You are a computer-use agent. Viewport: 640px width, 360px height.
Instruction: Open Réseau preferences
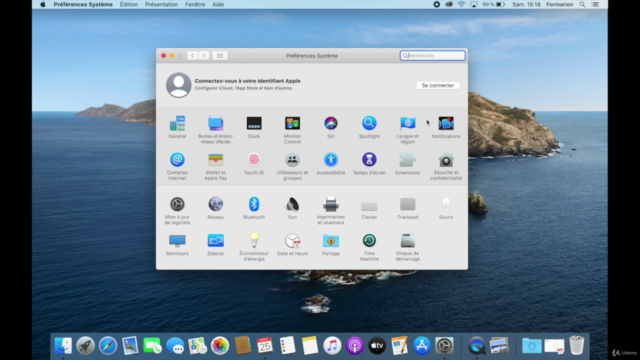(x=216, y=204)
